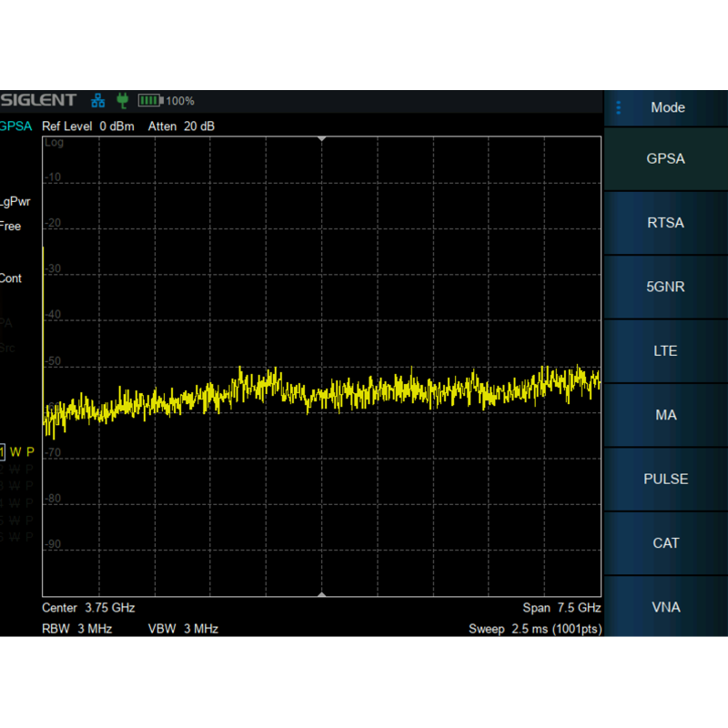Switch to RTSA mode

pos(665,223)
